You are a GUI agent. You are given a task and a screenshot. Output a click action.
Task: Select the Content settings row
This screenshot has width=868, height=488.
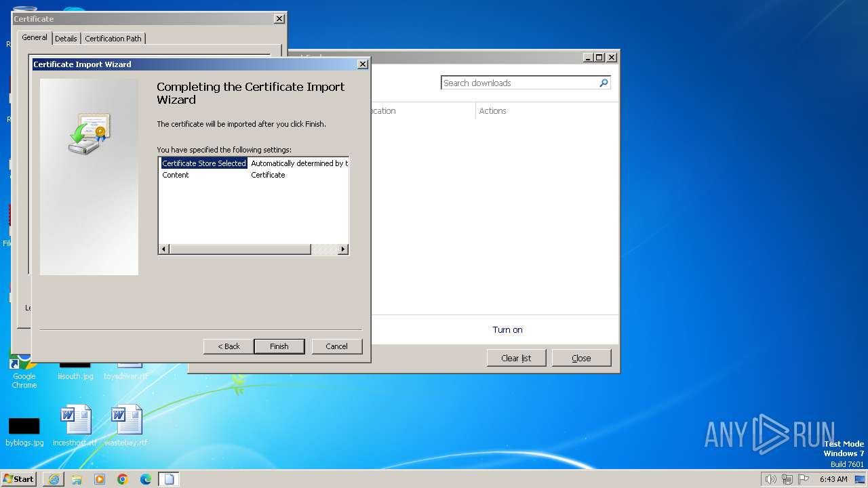(254, 175)
